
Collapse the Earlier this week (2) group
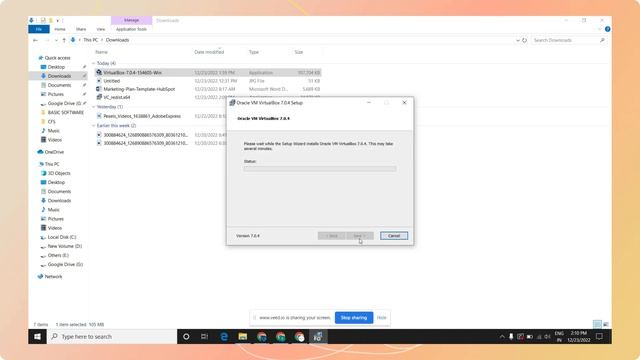coord(93,126)
